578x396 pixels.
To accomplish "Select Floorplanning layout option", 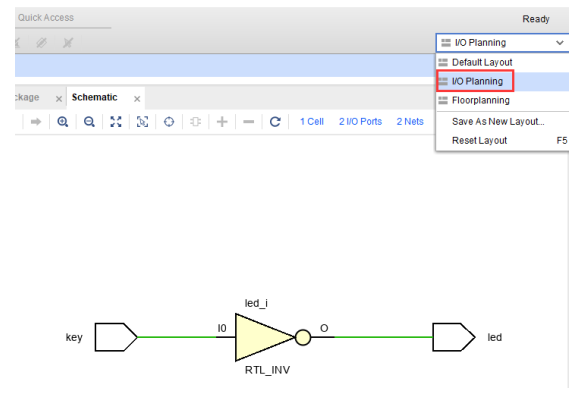I will (x=502, y=100).
